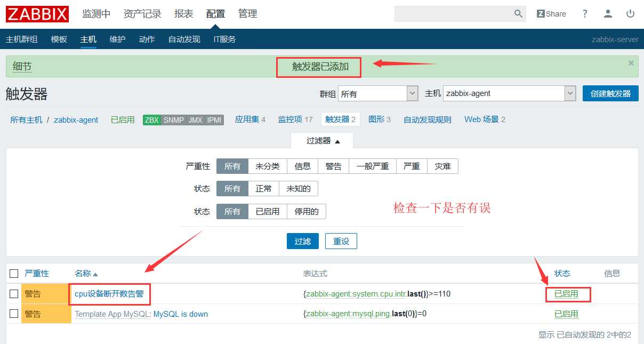Toggle 已启用 status of cpu设备断开数告警
This screenshot has height=344, width=644.
click(566, 294)
